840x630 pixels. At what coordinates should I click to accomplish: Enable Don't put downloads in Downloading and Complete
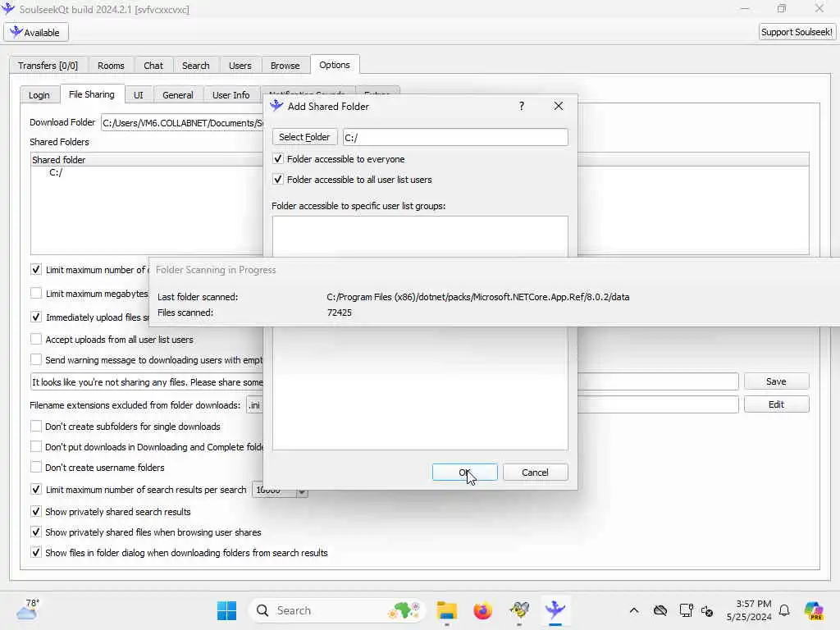(36, 447)
